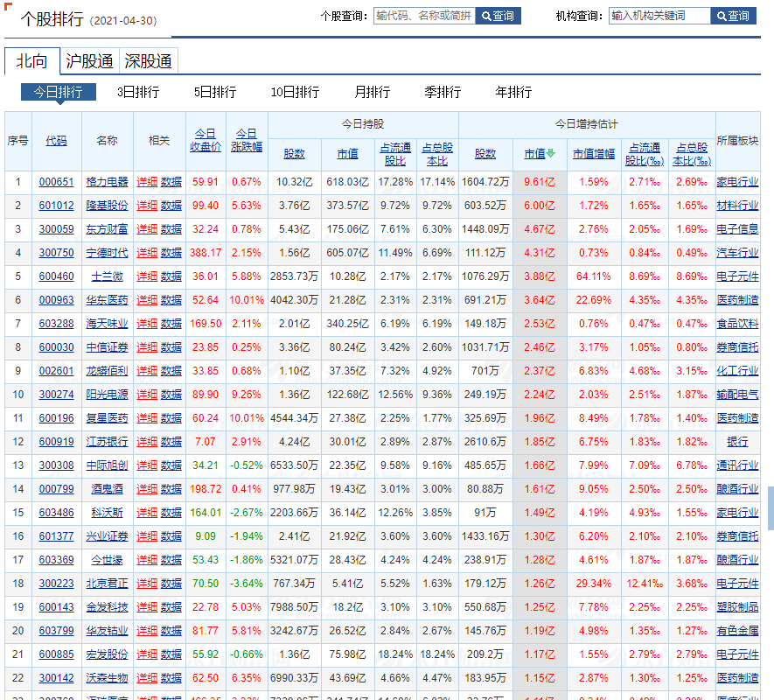Open 士兰微 stock name link
Viewport: 774px width, 700px height.
[107, 276]
